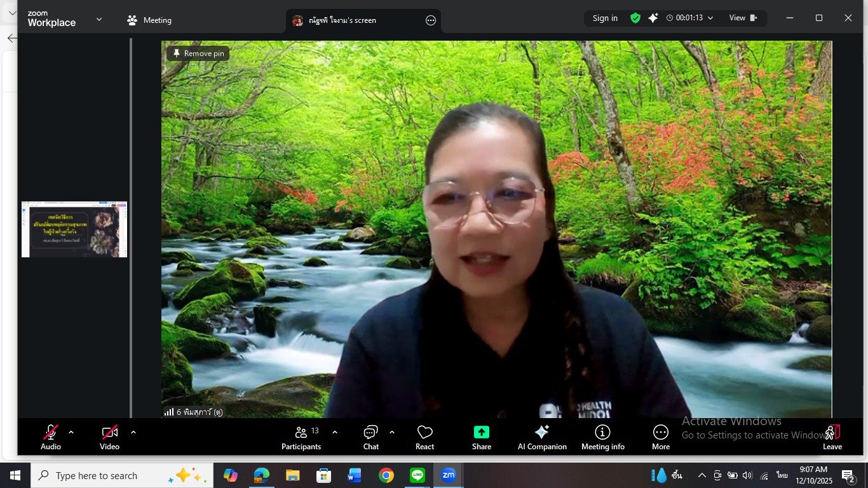Leave the meeting
Image resolution: width=868 pixels, height=488 pixels.
tap(832, 437)
